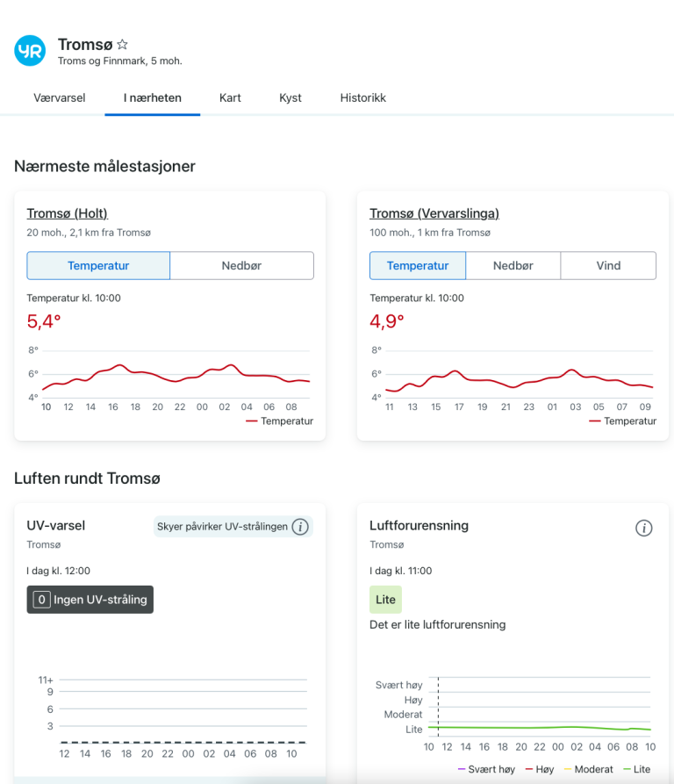Viewport: 674px width, 784px height.
Task: Click the Vervarslinga temperature chart line
Action: (x=520, y=380)
